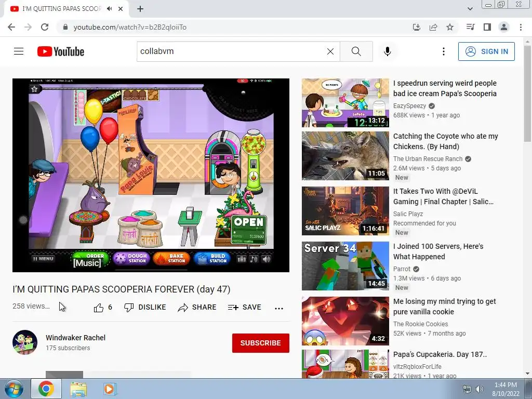Viewport: 532px width, 399px height.
Task: Open the It Takes Two video thumbnail
Action: coord(345,211)
